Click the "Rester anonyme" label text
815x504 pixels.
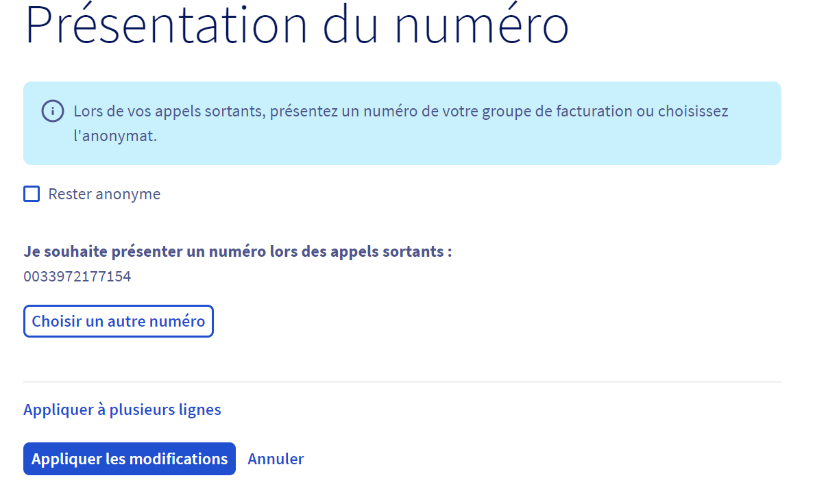click(x=104, y=194)
